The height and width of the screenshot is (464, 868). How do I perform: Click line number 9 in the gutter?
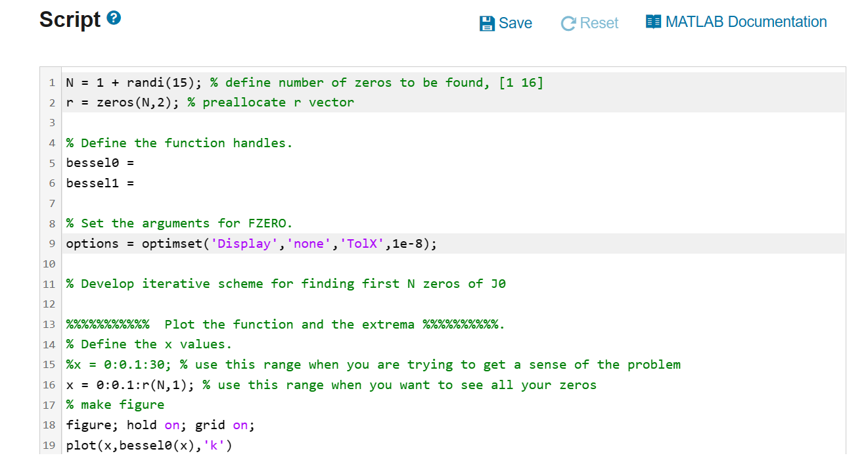[x=51, y=244]
